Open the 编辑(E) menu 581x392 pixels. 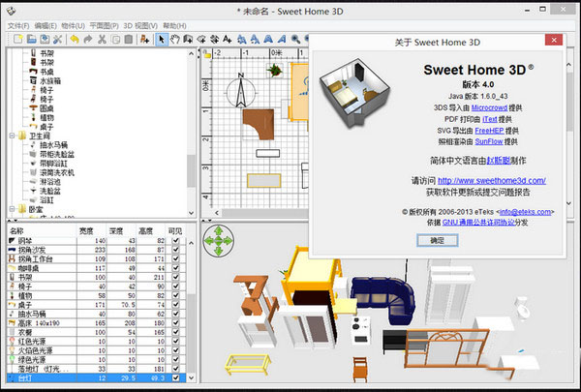tap(46, 25)
